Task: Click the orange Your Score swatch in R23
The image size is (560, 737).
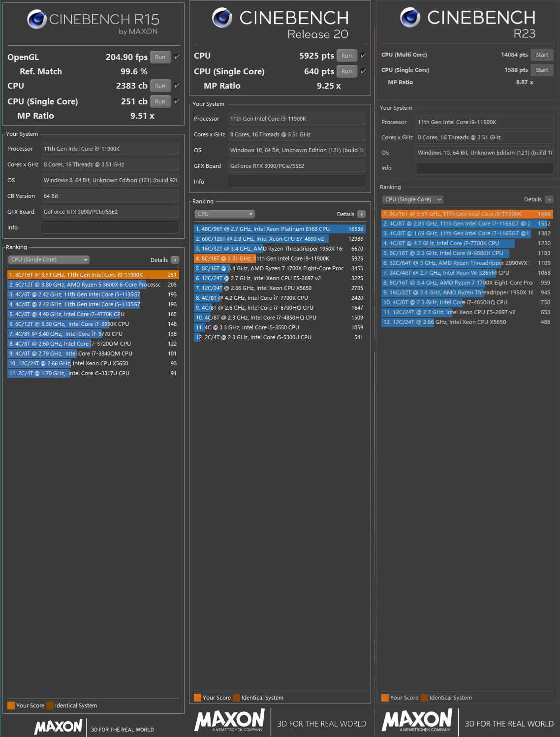Action: click(385, 698)
